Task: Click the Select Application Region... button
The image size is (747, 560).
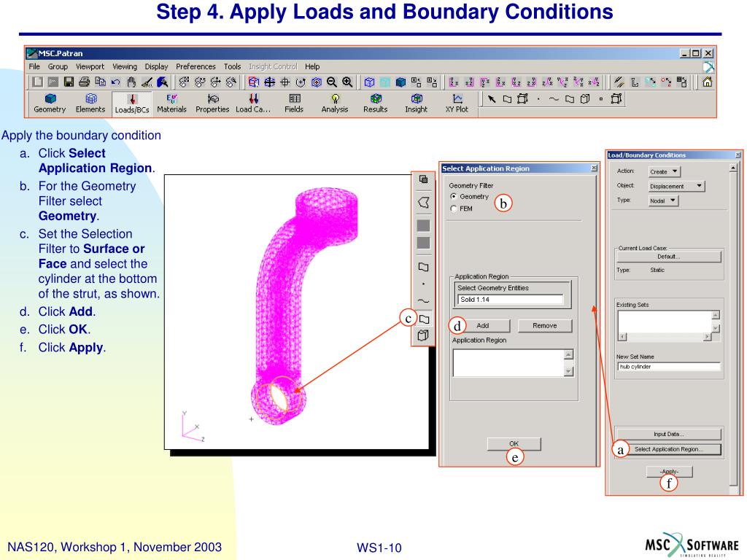Action: click(668, 449)
